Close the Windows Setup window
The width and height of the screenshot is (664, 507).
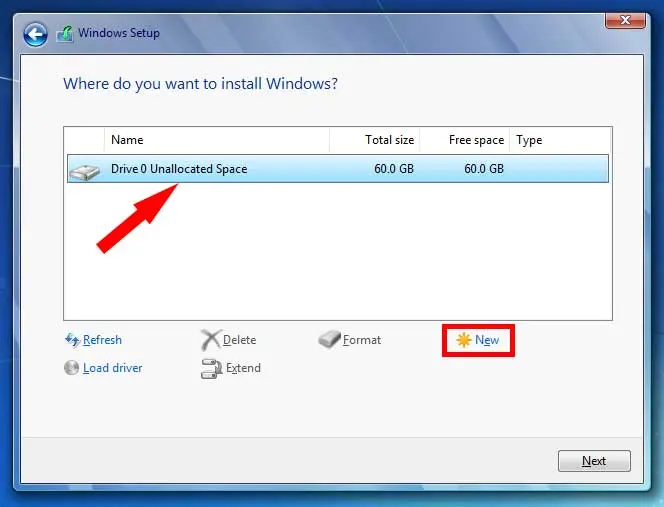624,18
